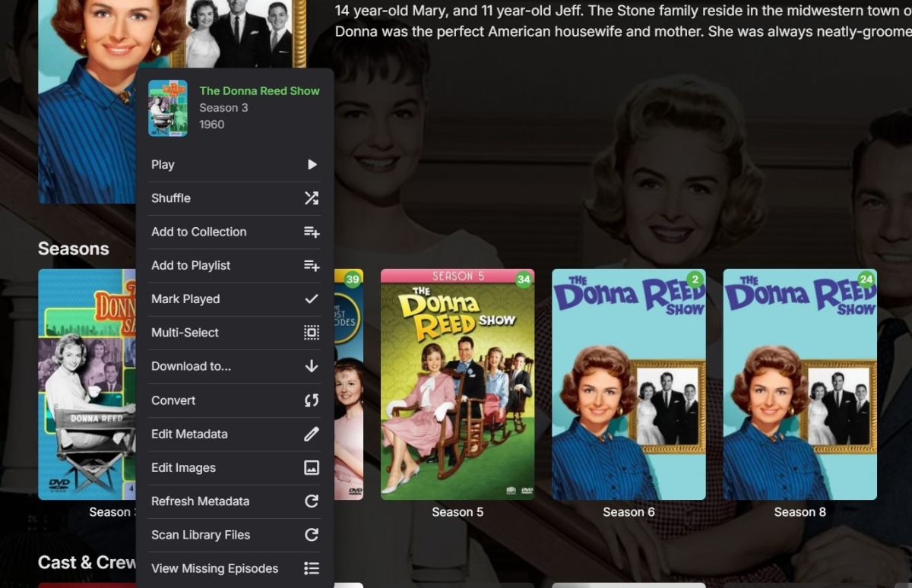Click the Play triangle icon
This screenshot has width=912, height=588.
[x=312, y=164]
